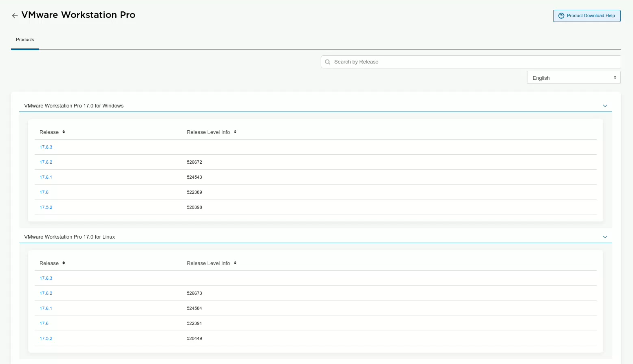Sort the Windows table by Release Level Info
Viewport: 633px width, 364px height.
[235, 132]
